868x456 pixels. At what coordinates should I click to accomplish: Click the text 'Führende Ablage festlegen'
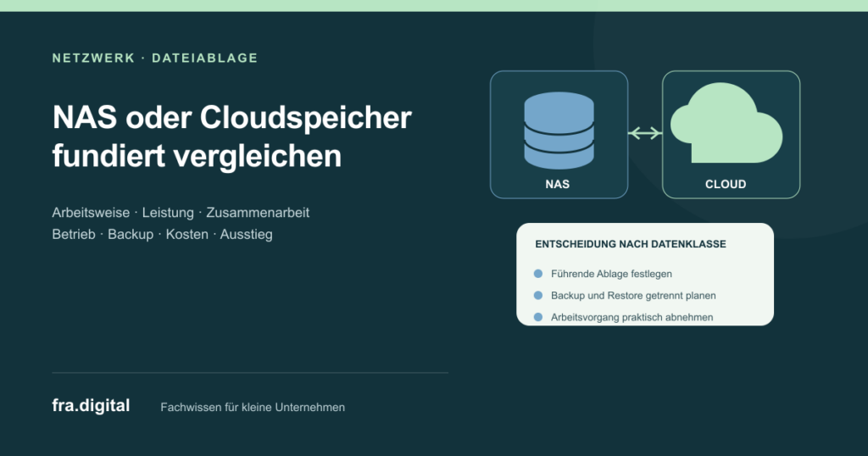[x=611, y=274]
